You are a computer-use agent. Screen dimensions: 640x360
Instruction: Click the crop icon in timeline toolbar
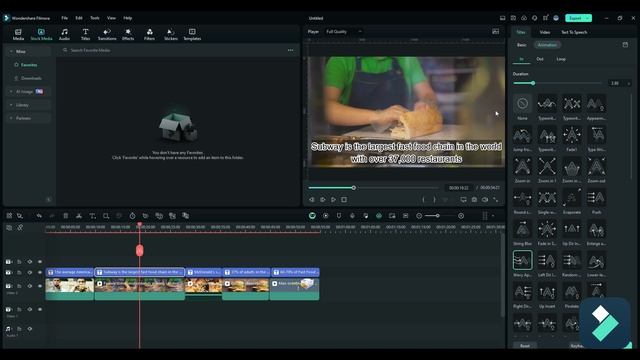tap(106, 216)
